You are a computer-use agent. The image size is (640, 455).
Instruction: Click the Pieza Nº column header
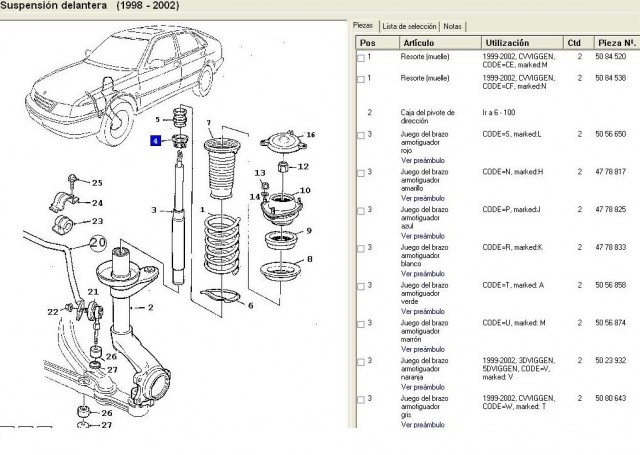[616, 43]
